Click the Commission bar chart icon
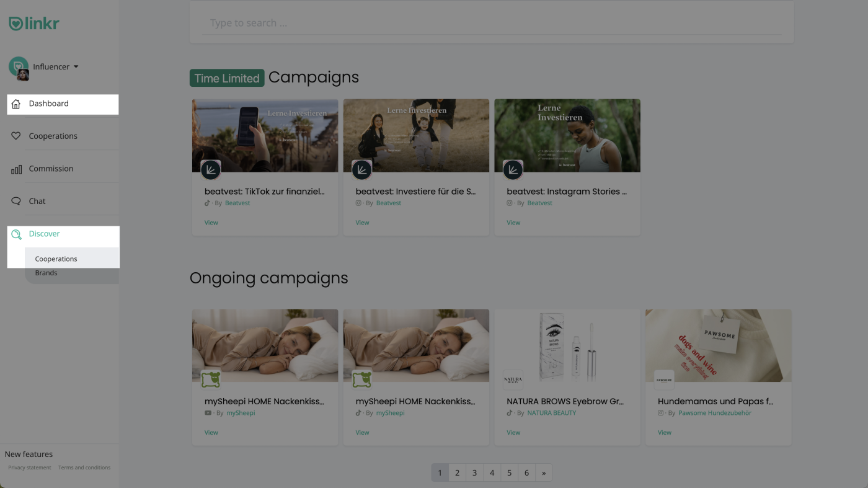868x488 pixels. coord(16,169)
